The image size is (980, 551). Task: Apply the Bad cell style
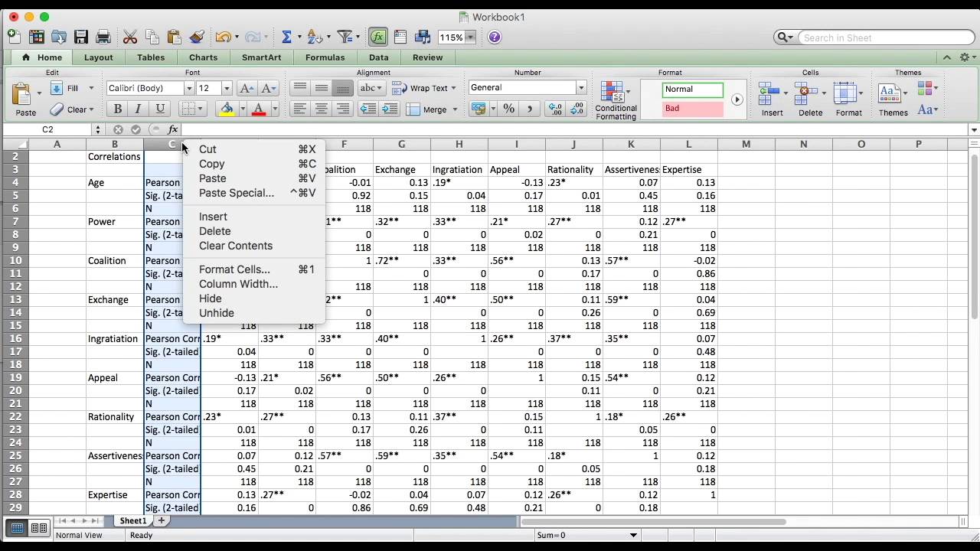692,109
